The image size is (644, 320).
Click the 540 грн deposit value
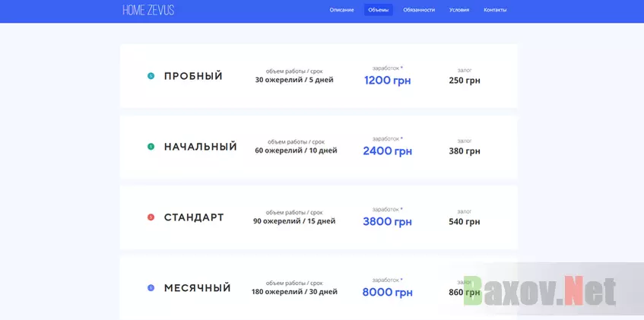[x=465, y=222]
